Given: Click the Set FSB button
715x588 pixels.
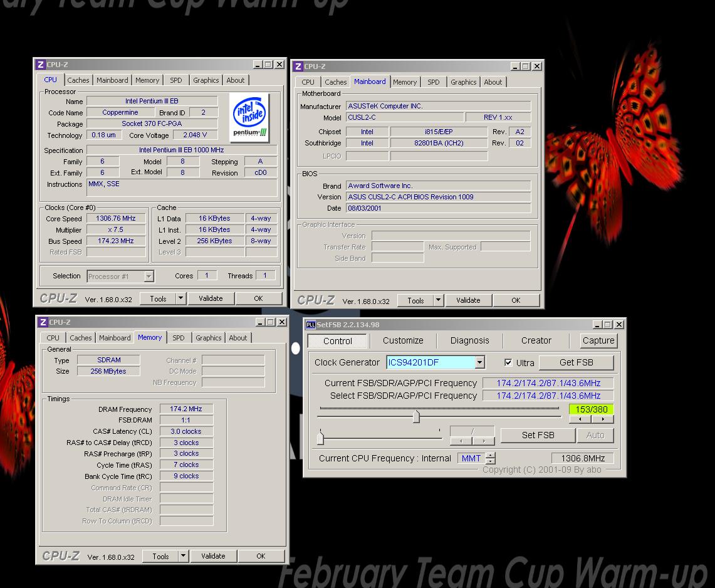Looking at the screenshot, I should 538,435.
